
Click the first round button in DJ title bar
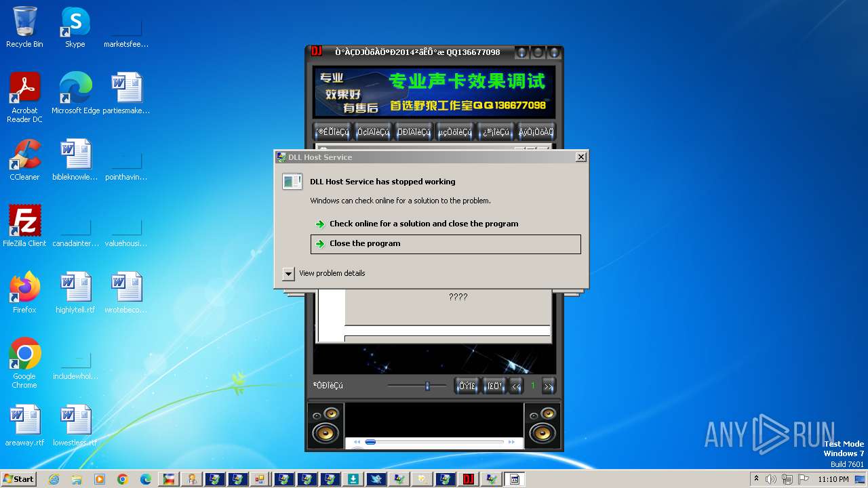click(521, 52)
